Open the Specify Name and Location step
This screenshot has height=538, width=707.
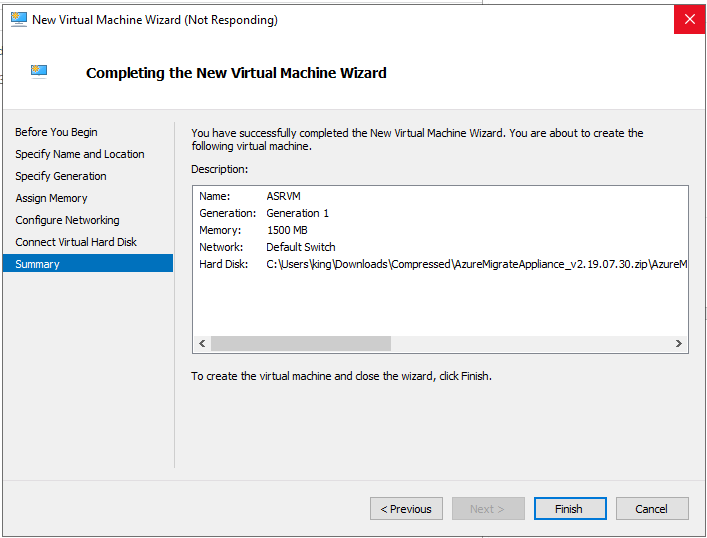(80, 154)
